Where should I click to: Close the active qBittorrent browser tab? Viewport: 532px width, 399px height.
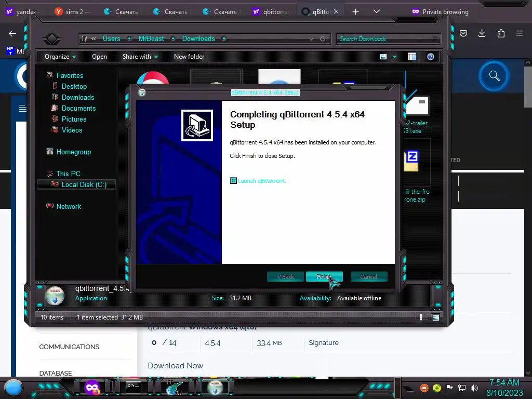(x=336, y=11)
